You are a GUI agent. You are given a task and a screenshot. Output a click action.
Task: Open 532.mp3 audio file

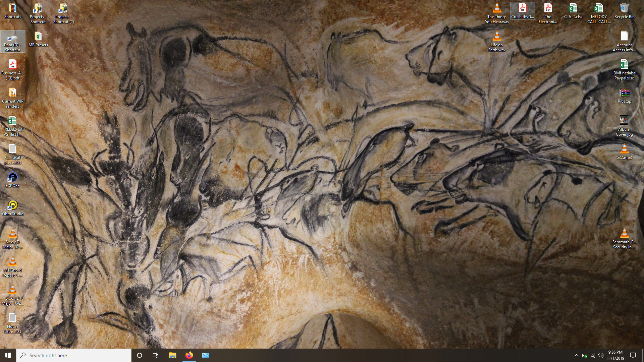click(624, 152)
